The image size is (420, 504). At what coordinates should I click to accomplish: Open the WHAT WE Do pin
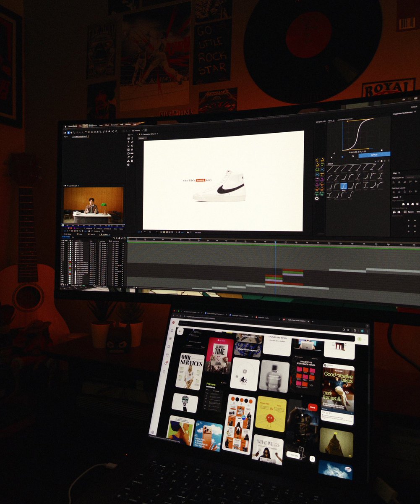click(x=268, y=449)
